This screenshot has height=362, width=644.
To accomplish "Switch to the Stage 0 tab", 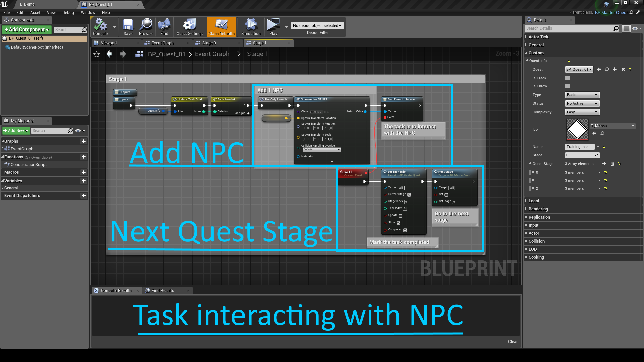I will click(209, 43).
